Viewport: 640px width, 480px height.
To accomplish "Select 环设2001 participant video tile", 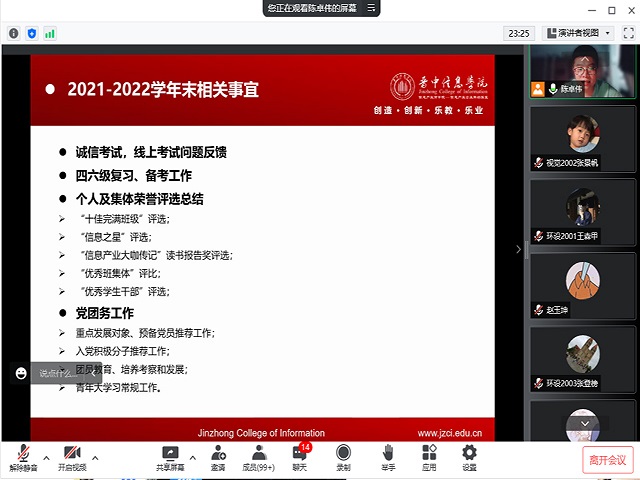I will (582, 213).
